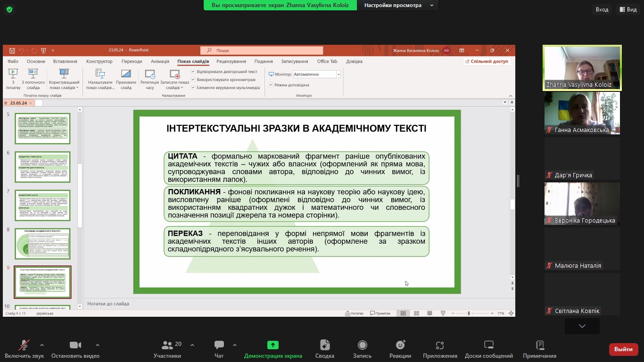Switch to Вставлення ribbon tab
Image resolution: width=644 pixels, height=362 pixels.
click(65, 61)
